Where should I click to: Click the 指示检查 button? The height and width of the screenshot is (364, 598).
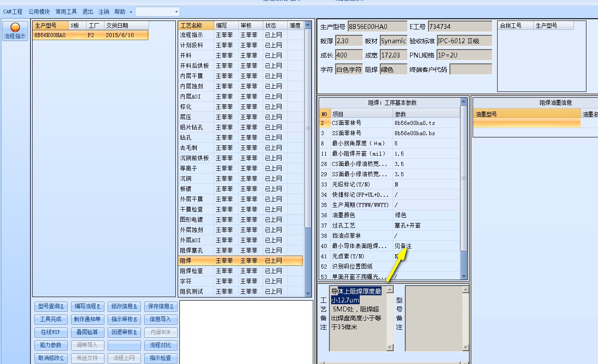[x=161, y=358]
